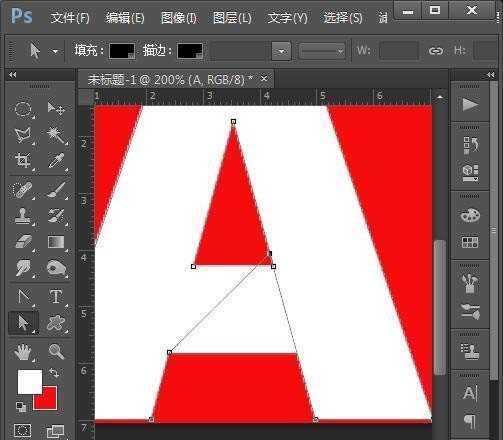Select the Magic Wand tool
Screen dimensions: 503x440
tap(56, 135)
